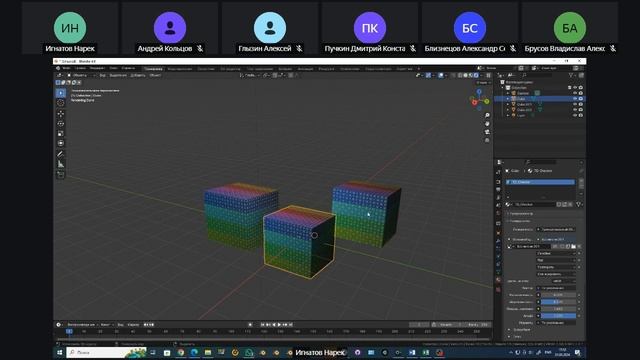Open the Object mode dropdown
640x360 pixels.
click(x=81, y=75)
